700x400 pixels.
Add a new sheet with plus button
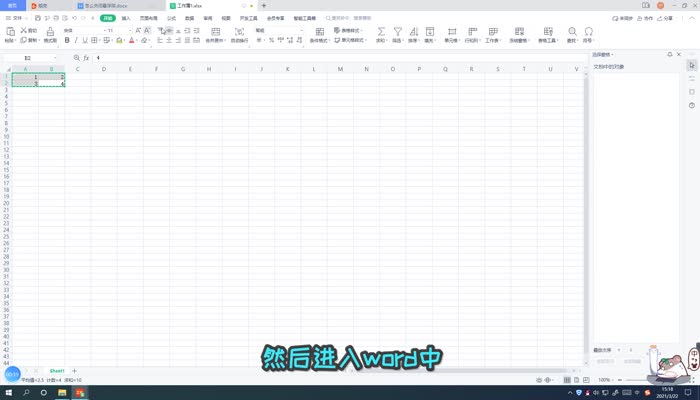(74, 371)
